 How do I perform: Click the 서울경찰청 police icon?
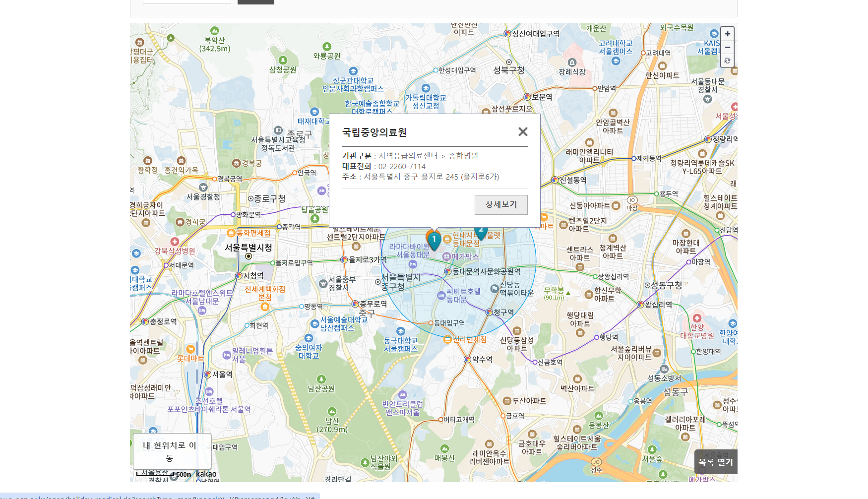203,187
